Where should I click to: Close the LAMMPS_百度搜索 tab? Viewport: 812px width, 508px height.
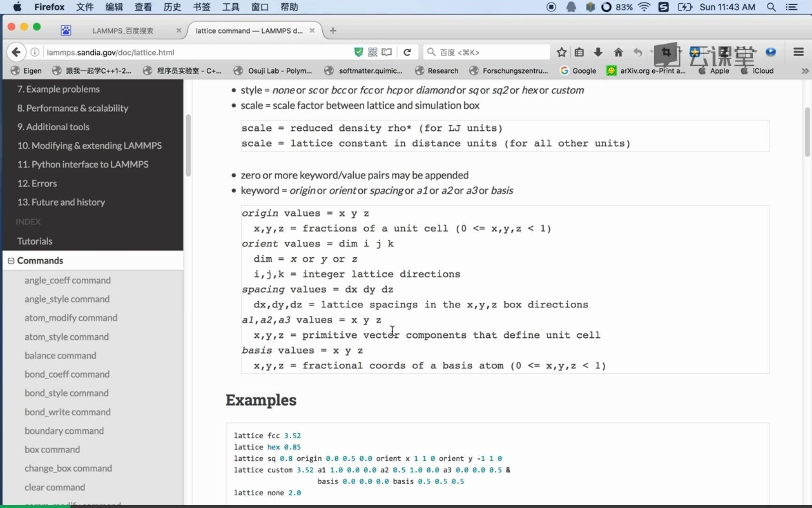tap(179, 31)
